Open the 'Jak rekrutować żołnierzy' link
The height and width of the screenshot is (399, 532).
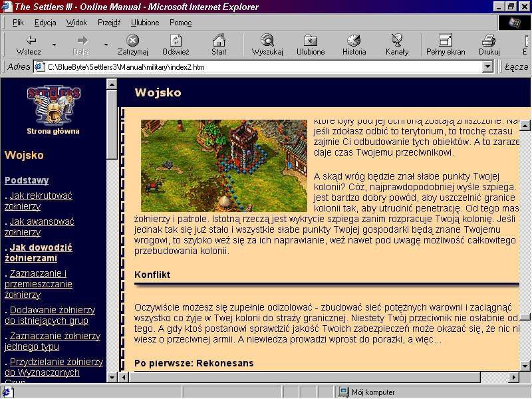point(39,201)
